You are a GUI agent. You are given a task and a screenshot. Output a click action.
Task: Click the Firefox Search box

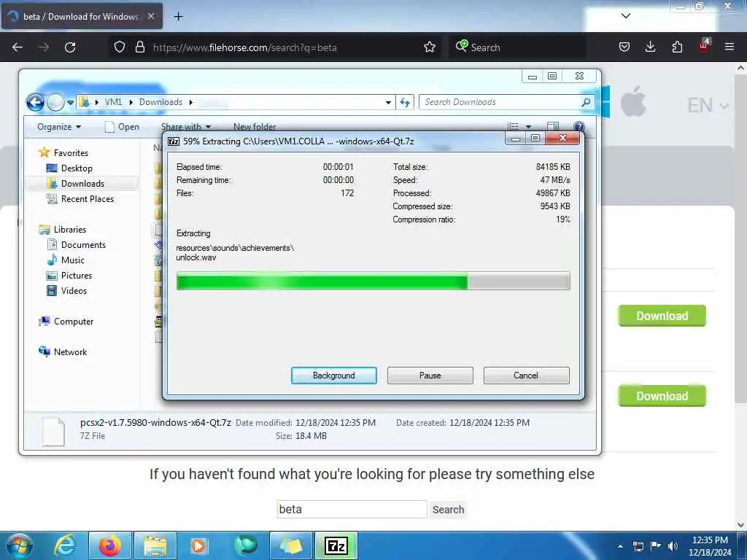pyautogui.click(x=517, y=47)
